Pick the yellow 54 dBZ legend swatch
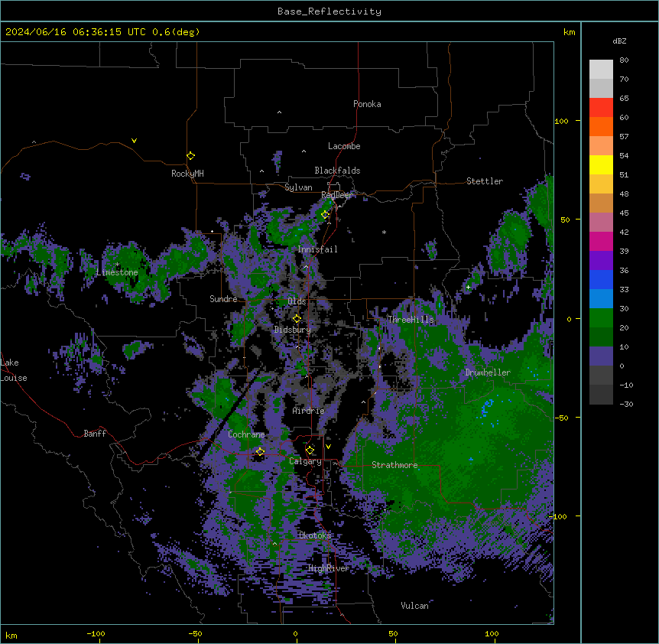The image size is (659, 644). point(601,164)
